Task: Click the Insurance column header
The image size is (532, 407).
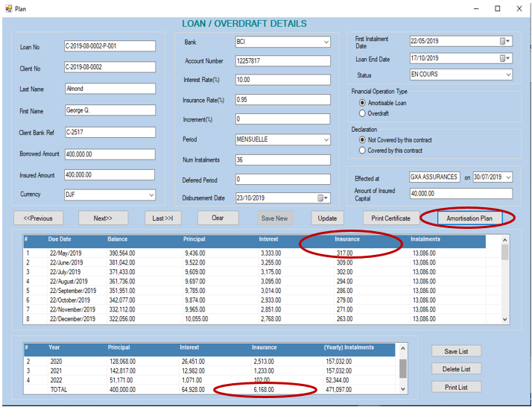Action: coord(347,239)
